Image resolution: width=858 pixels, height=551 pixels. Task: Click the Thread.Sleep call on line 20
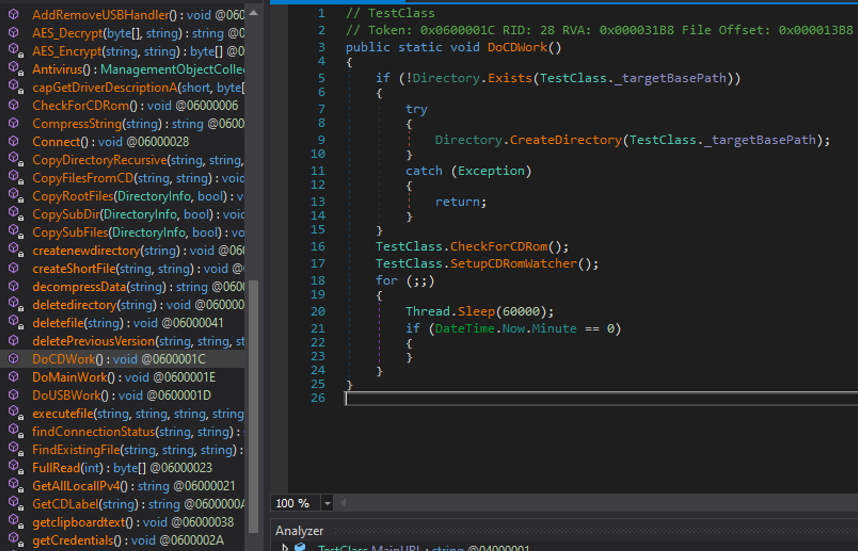(x=450, y=311)
